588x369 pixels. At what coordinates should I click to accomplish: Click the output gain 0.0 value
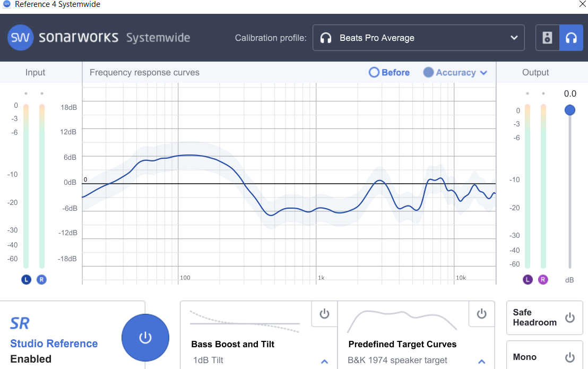[570, 94]
